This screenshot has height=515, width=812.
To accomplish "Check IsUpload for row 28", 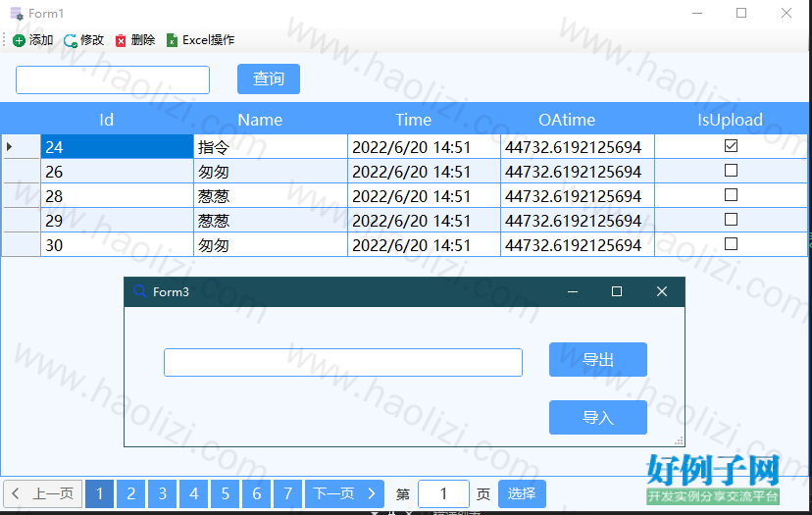I will pyautogui.click(x=731, y=195).
